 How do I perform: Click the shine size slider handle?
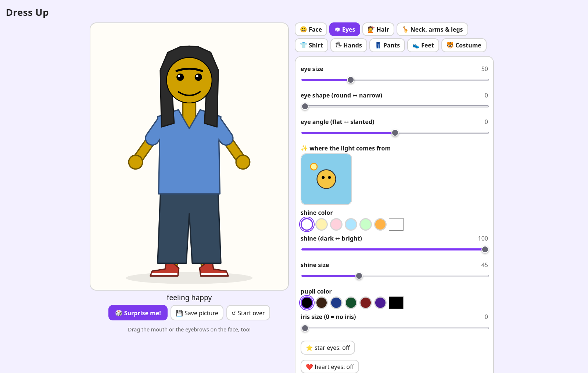pyautogui.click(x=359, y=276)
